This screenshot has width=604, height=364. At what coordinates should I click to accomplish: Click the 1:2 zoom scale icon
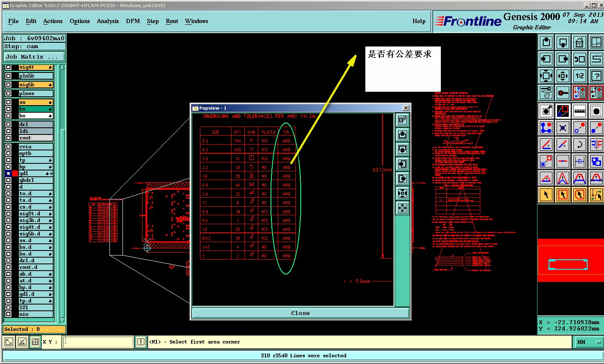coord(580,76)
